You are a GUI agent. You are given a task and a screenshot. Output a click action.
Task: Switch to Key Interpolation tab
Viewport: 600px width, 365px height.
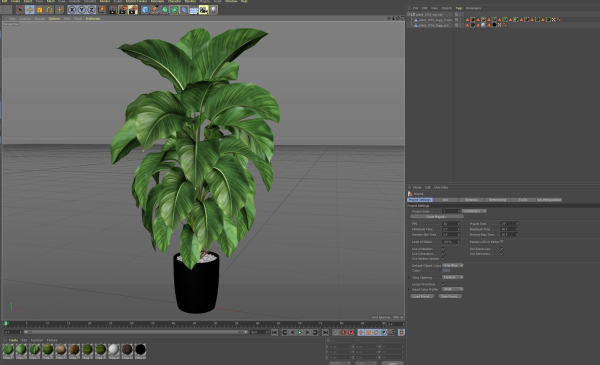point(549,200)
